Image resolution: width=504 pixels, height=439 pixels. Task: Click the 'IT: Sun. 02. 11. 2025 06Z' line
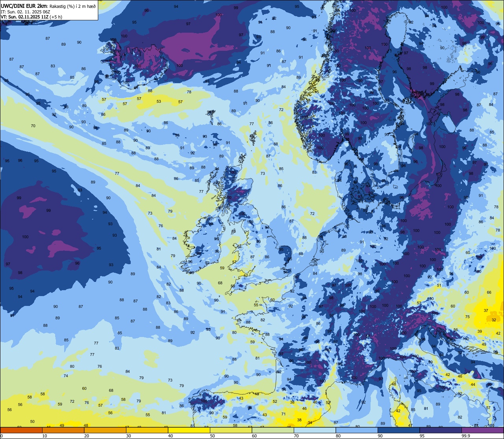coord(26,12)
